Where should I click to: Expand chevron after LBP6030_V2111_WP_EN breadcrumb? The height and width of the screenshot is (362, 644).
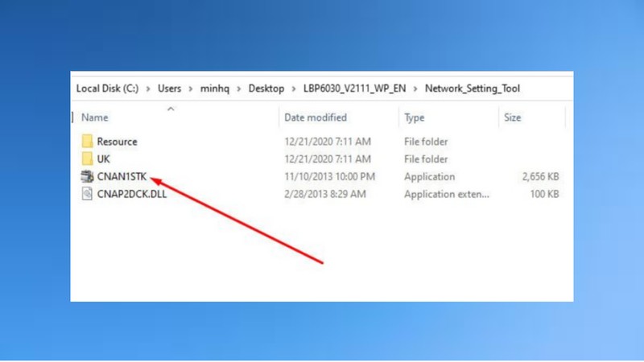click(x=415, y=88)
